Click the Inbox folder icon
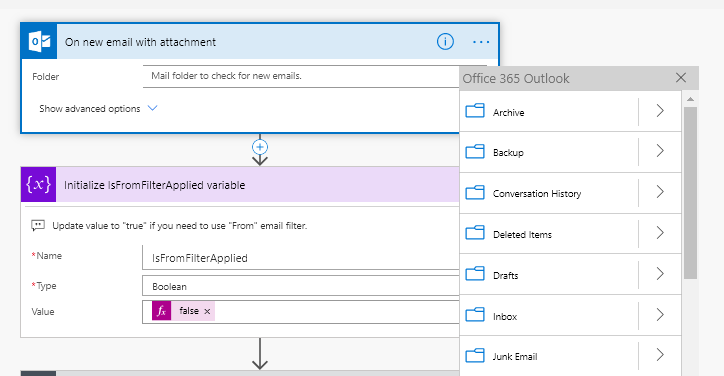Image resolution: width=724 pixels, height=376 pixels. coord(475,315)
